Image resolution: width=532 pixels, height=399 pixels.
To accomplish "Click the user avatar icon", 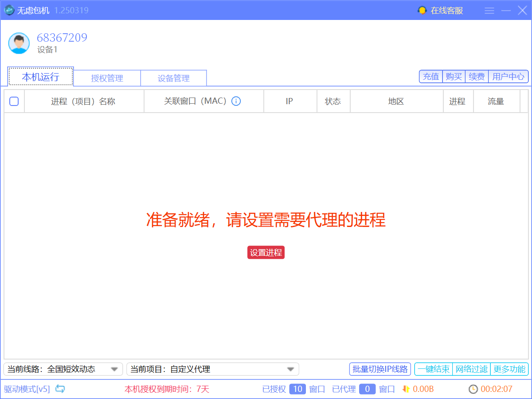I will pos(19,43).
